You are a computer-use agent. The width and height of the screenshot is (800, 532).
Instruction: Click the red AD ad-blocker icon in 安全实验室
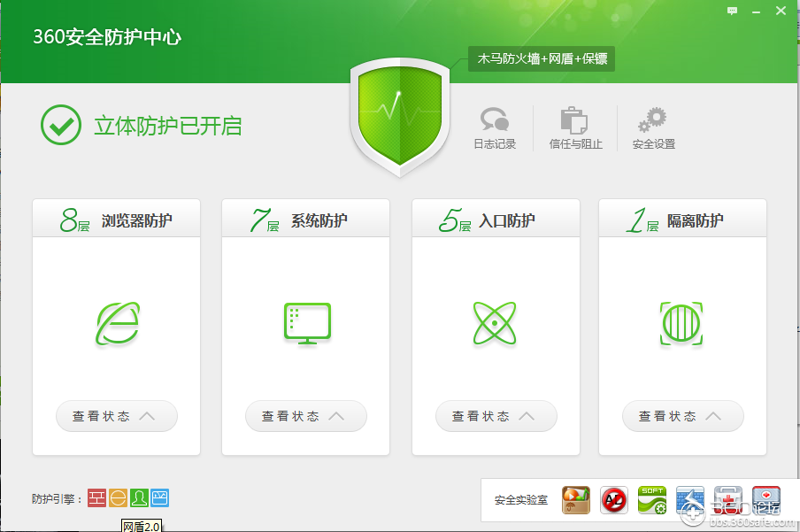614,500
